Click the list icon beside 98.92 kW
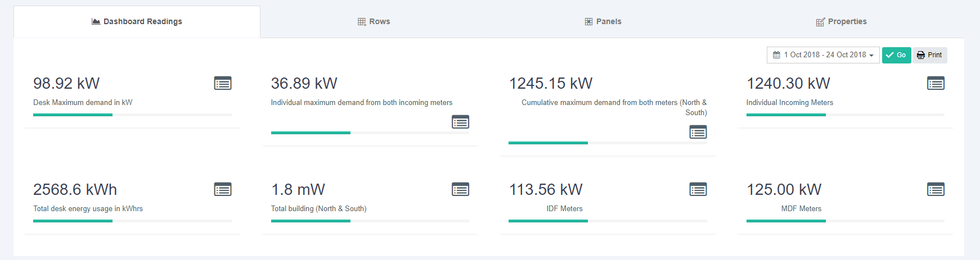Viewport: 980px width, 260px height. click(223, 83)
